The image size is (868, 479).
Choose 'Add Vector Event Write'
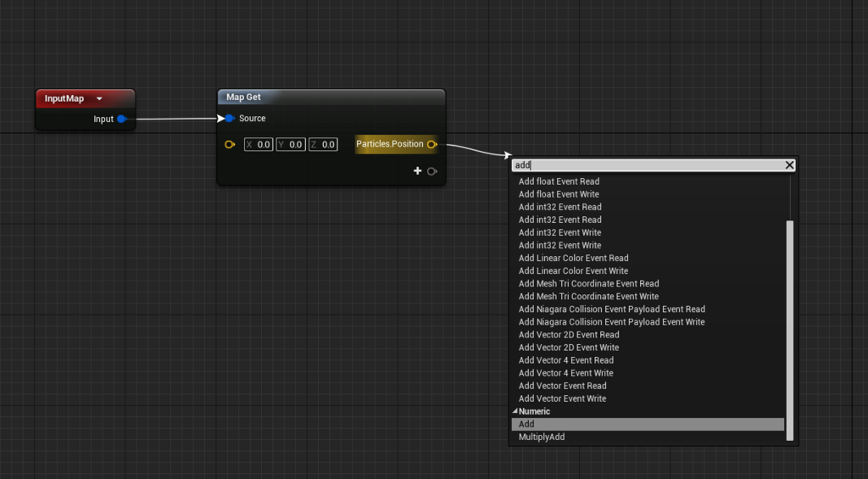563,398
